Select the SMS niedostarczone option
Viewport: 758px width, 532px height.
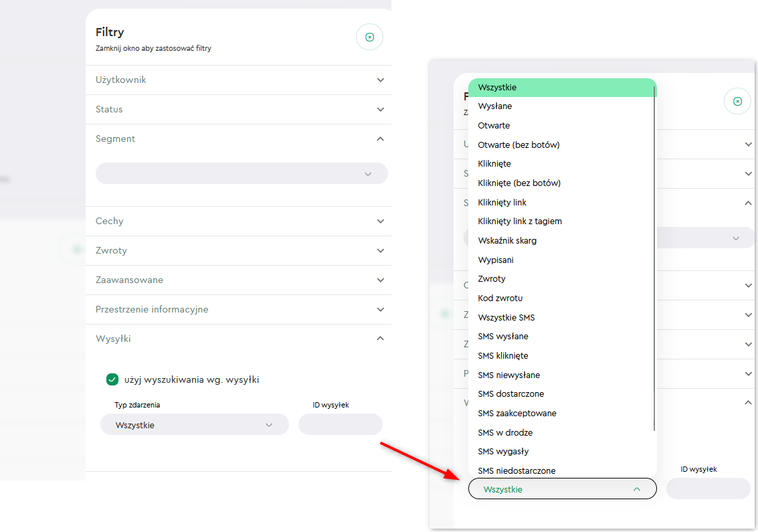pyautogui.click(x=561, y=470)
